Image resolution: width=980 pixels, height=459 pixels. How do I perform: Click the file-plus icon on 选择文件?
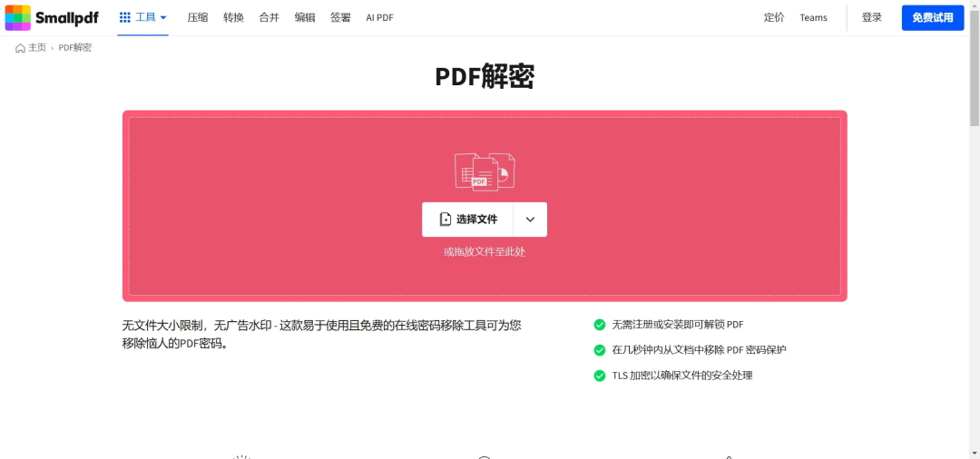[x=446, y=220]
